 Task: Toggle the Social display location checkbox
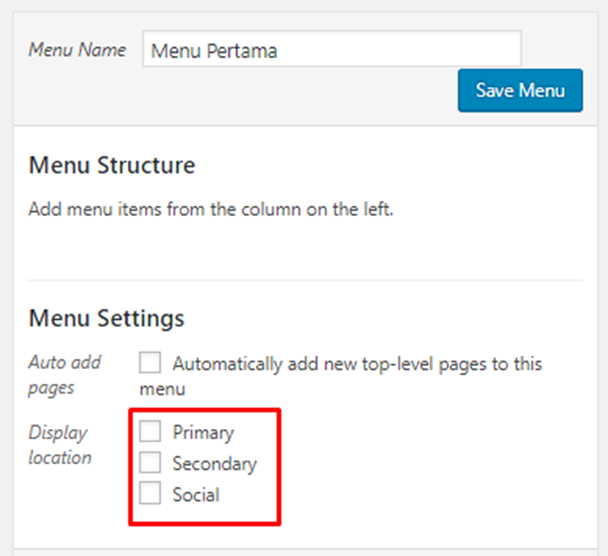150,494
